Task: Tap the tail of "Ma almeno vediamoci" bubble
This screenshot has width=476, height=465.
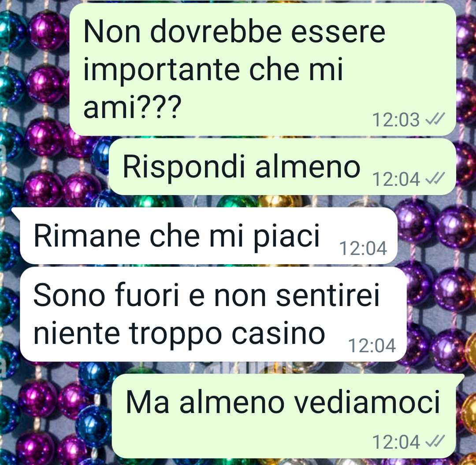Action: point(460,380)
